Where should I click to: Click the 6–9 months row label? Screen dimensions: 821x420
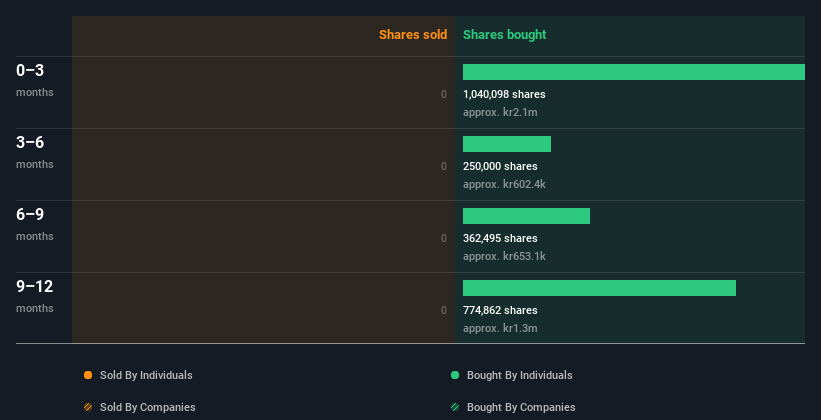[35, 224]
